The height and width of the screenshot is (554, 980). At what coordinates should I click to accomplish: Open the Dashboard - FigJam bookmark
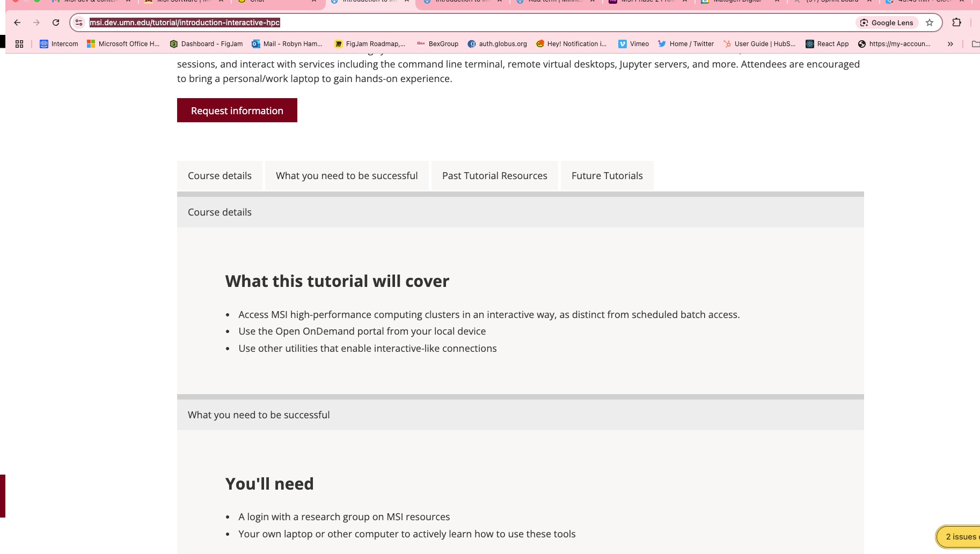click(x=206, y=44)
